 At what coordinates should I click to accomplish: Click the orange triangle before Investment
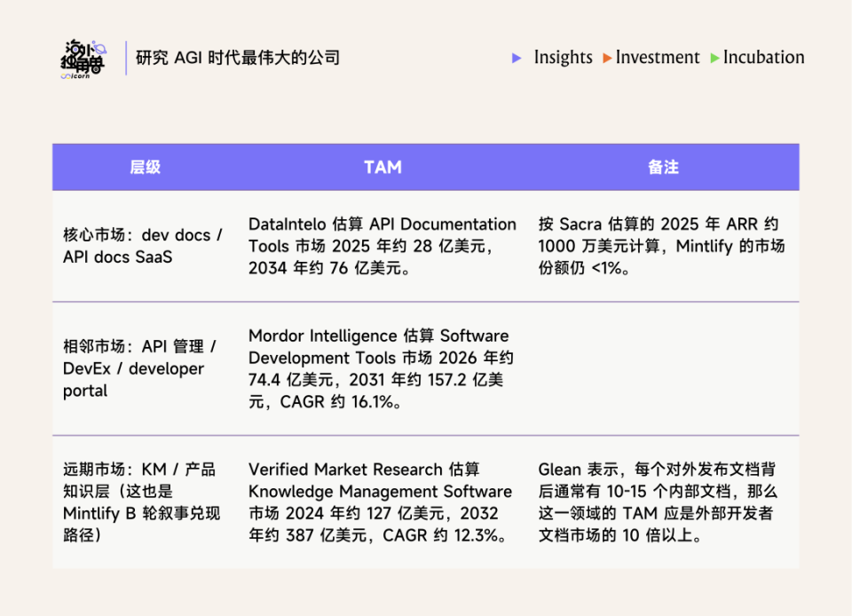coord(607,58)
